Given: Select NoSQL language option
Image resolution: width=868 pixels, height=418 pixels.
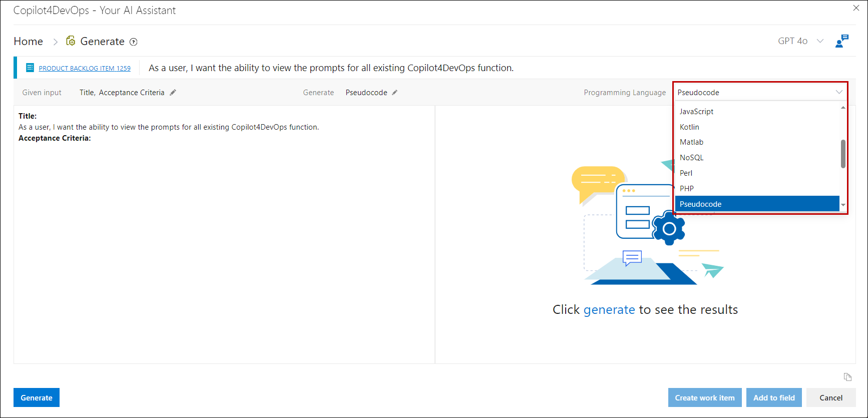Looking at the screenshot, I should point(757,158).
